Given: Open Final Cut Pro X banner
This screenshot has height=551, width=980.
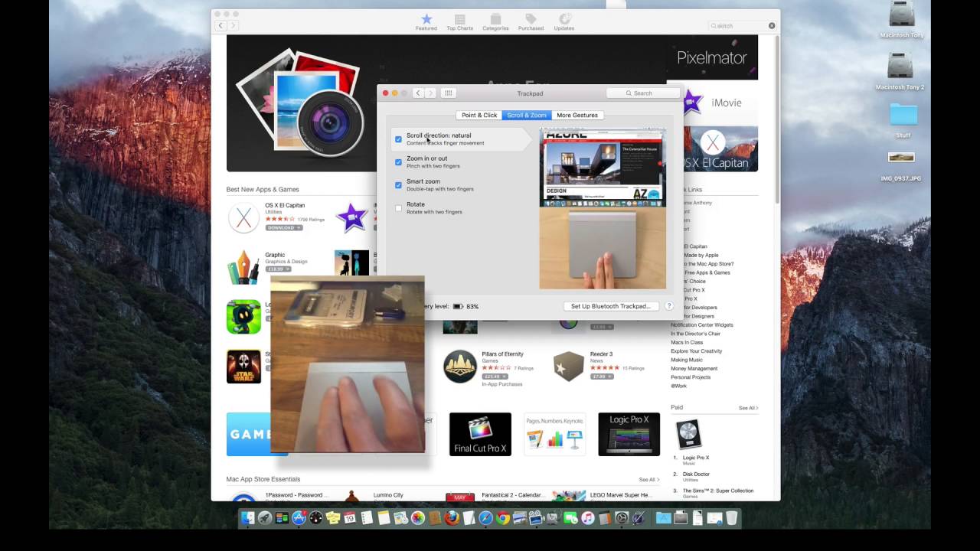Looking at the screenshot, I should (480, 434).
